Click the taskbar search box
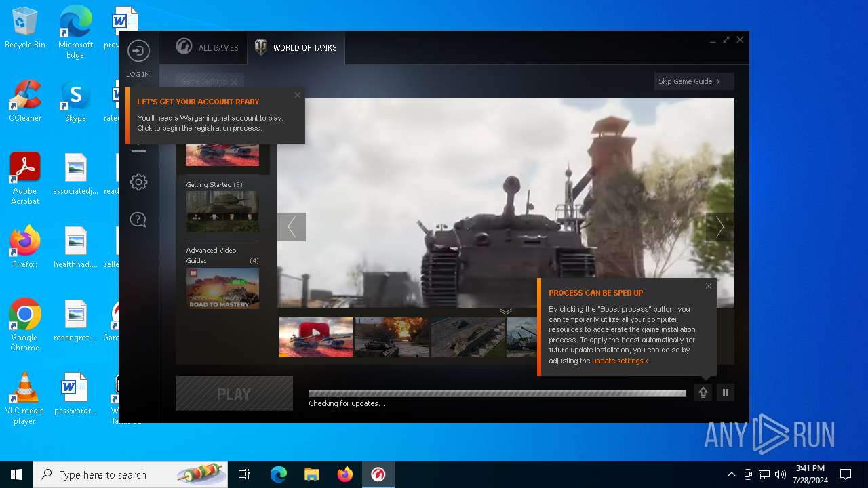The image size is (868, 488). pos(130,474)
